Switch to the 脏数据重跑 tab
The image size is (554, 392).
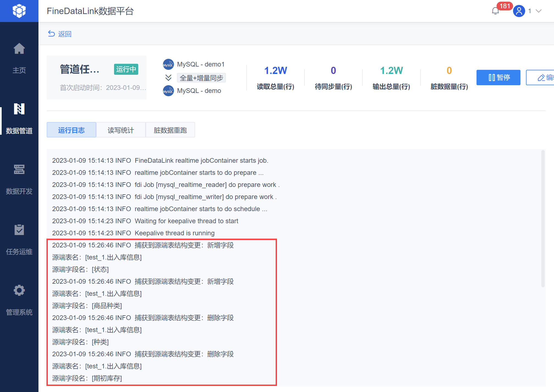[170, 130]
